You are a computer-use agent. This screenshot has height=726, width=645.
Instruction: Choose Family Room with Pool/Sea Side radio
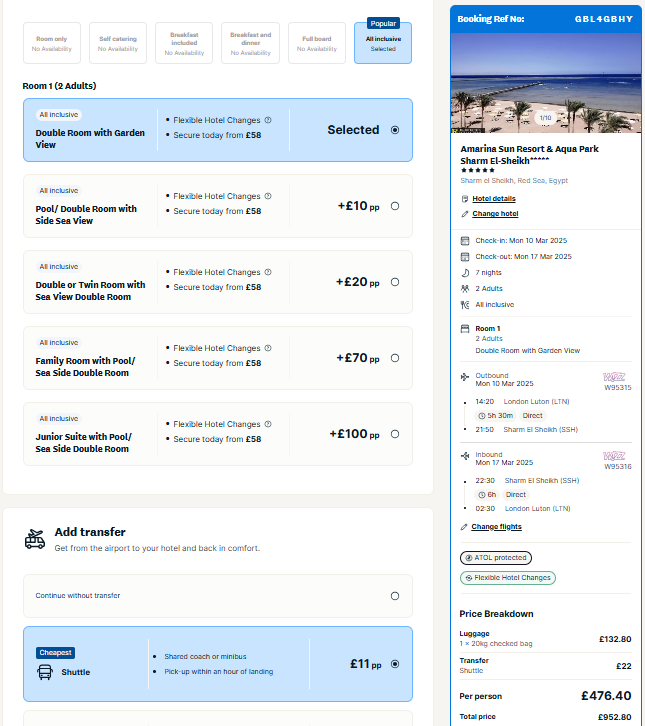(x=395, y=358)
